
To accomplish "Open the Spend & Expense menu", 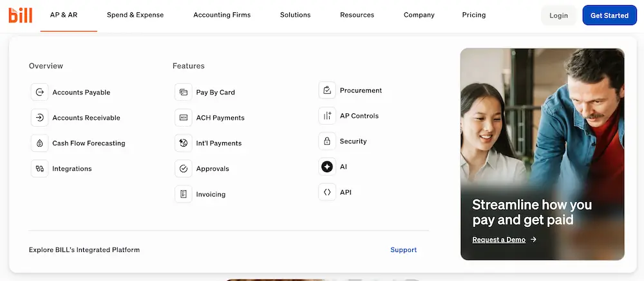I will pos(135,15).
